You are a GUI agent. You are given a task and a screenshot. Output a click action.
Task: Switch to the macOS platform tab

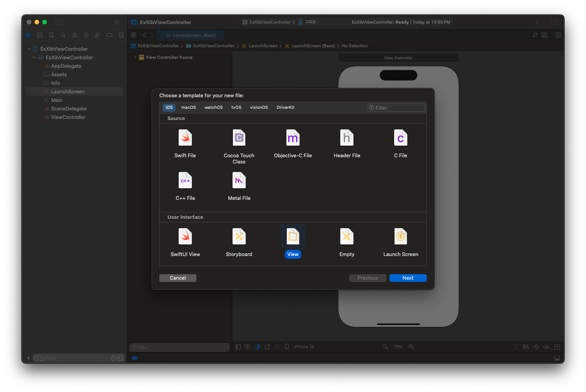189,108
